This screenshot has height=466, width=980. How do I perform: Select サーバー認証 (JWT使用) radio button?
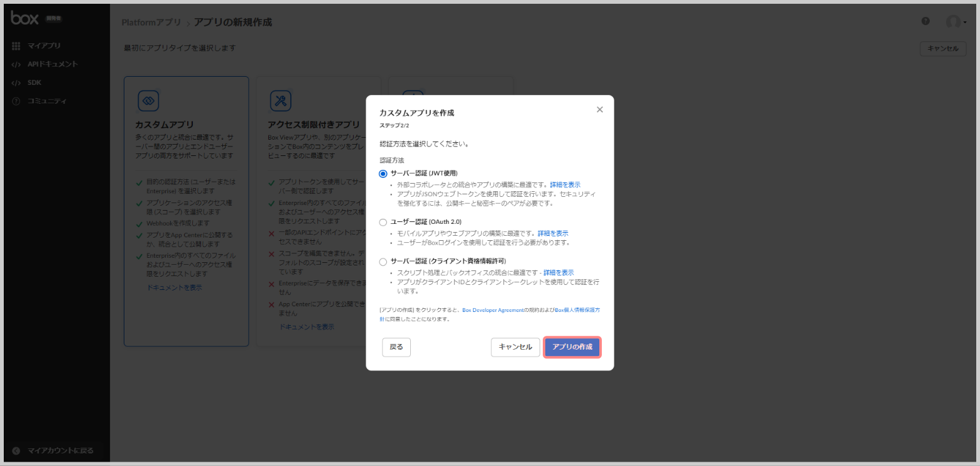coord(383,174)
